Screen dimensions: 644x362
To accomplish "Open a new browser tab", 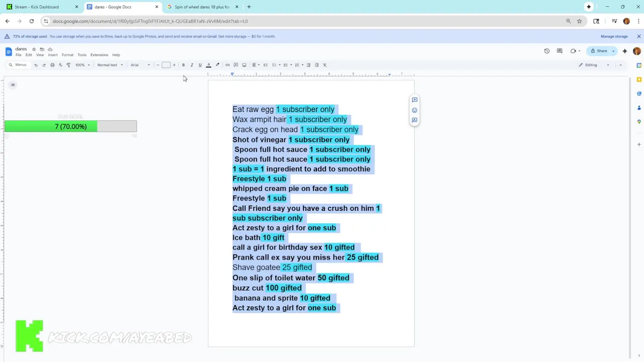I will tap(249, 7).
